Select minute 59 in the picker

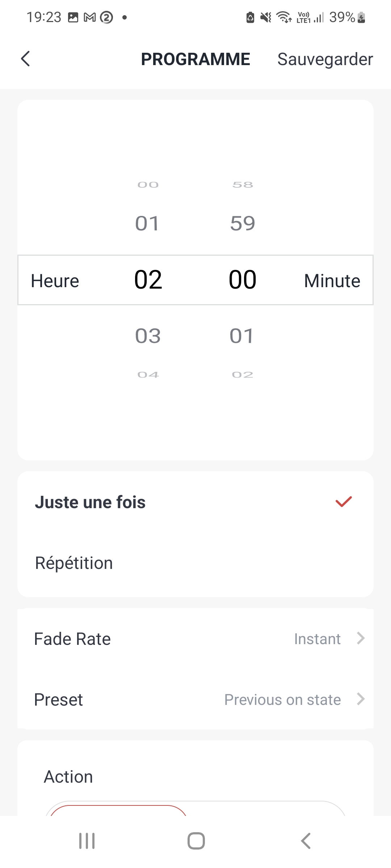click(x=243, y=223)
